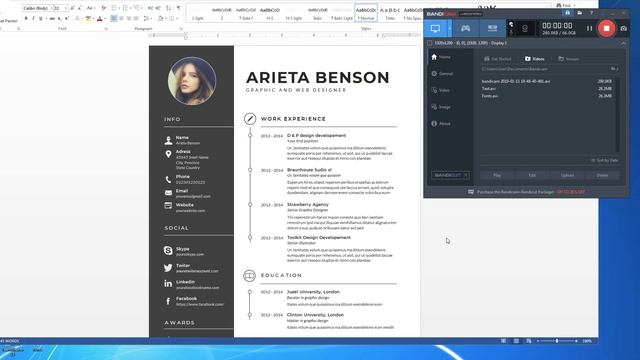Click the Bandicam file list scrollbar
This screenshot has width=640, height=360.
(617, 114)
